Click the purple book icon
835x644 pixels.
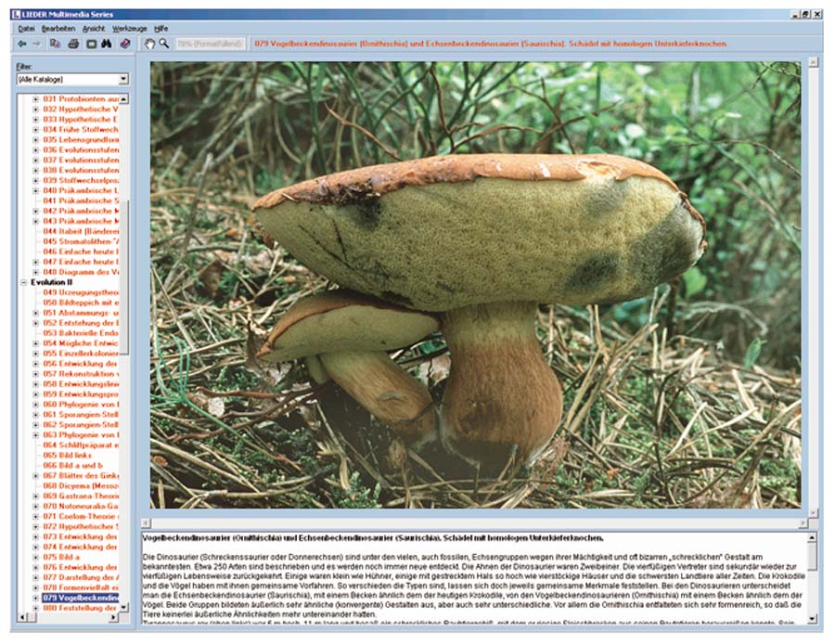click(125, 44)
